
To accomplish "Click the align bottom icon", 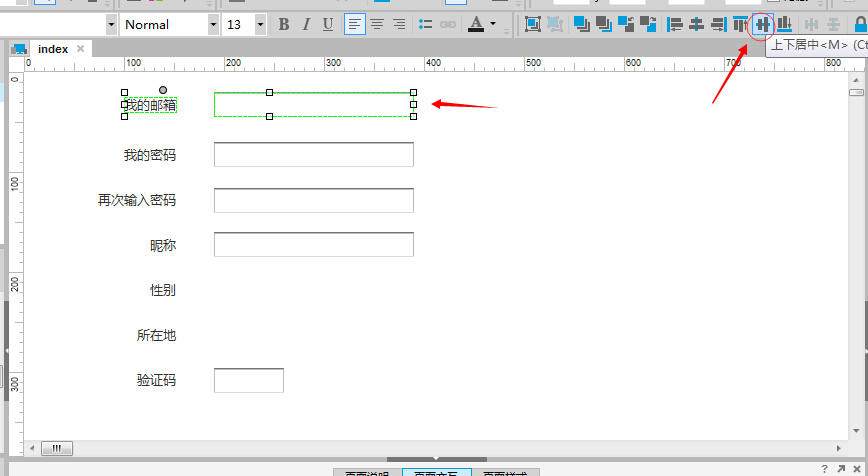I will (x=784, y=24).
